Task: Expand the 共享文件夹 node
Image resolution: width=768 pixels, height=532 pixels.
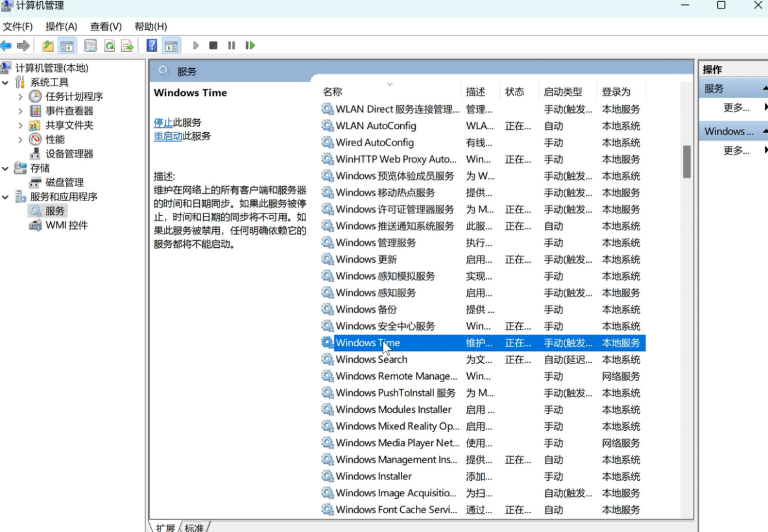Action: [x=20, y=125]
